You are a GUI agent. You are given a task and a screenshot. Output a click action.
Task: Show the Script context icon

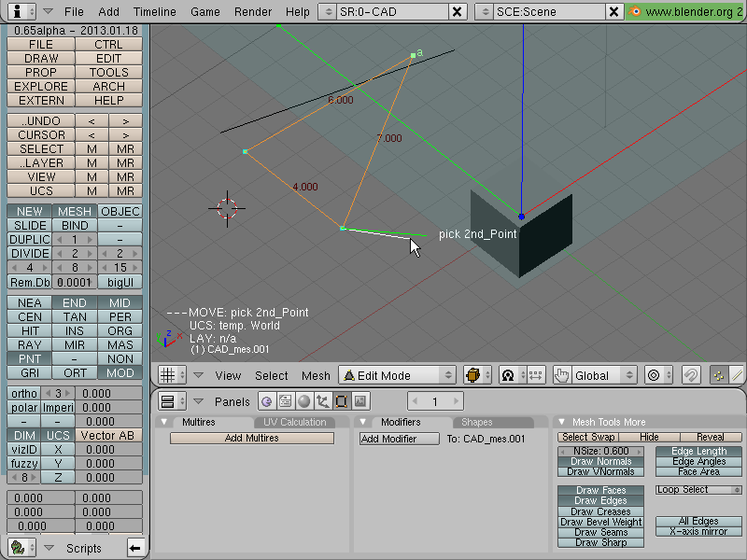286,401
